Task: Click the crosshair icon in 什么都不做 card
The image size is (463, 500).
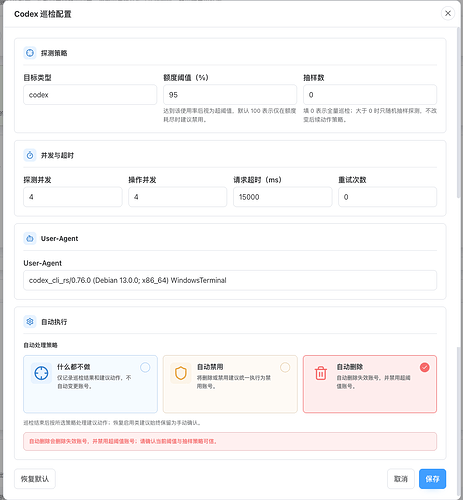Action: [41, 373]
